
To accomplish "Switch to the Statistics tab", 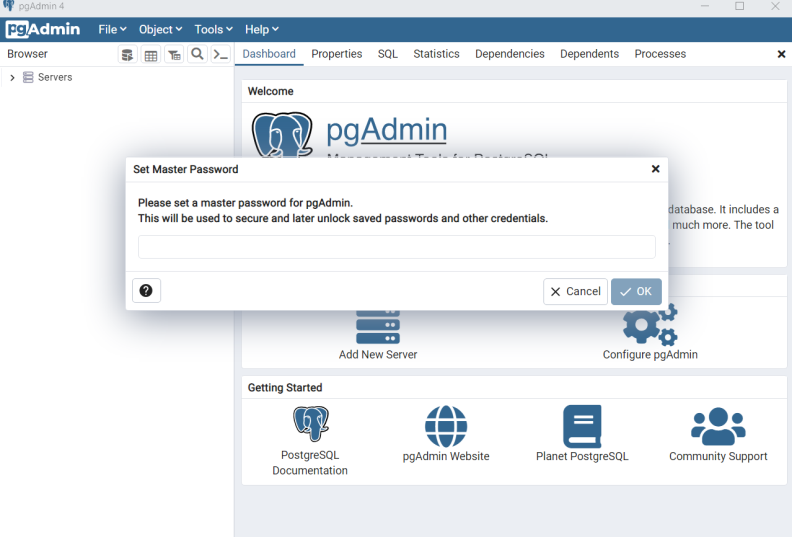I will 436,54.
